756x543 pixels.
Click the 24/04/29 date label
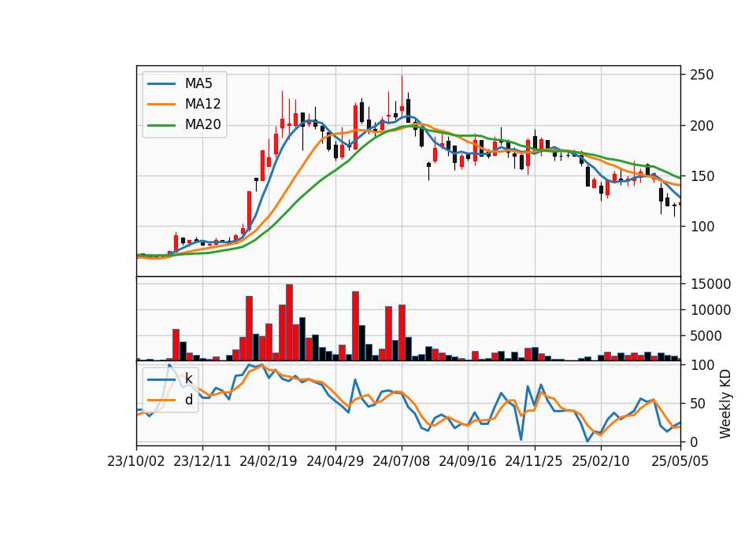(x=335, y=461)
